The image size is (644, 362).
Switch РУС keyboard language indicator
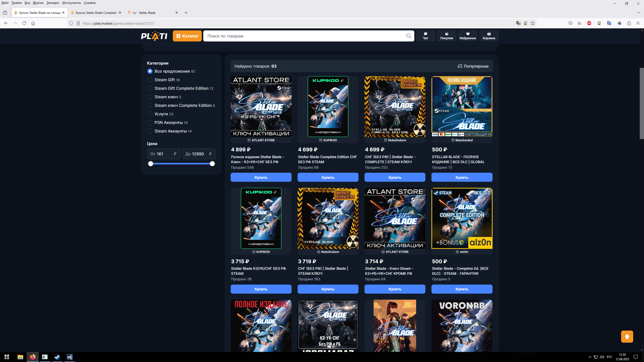tap(609, 357)
